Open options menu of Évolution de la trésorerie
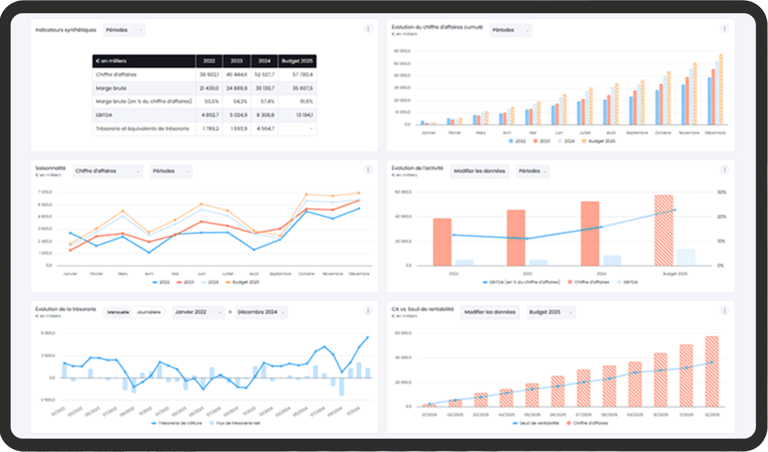Image resolution: width=768 pixels, height=452 pixels. point(368,311)
